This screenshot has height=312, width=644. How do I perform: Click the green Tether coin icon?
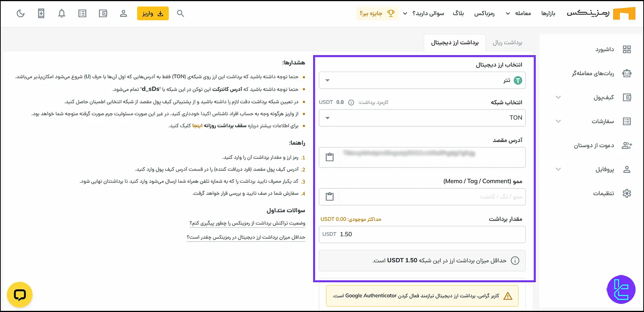click(518, 81)
